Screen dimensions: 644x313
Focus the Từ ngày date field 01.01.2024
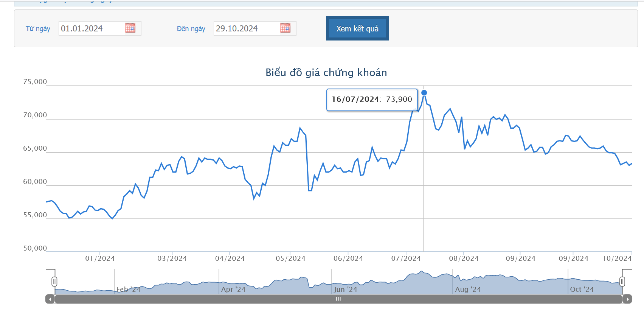coord(91,29)
